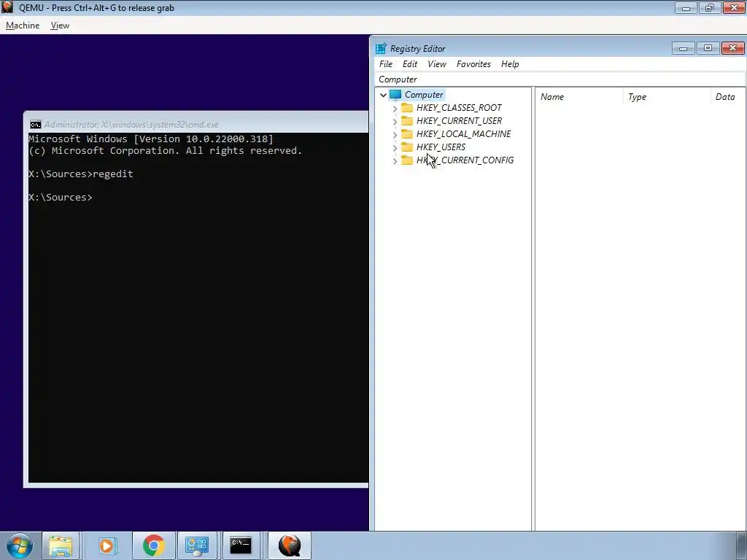The image size is (747, 560).
Task: Click the registry address bar showing Computer
Action: pos(560,79)
